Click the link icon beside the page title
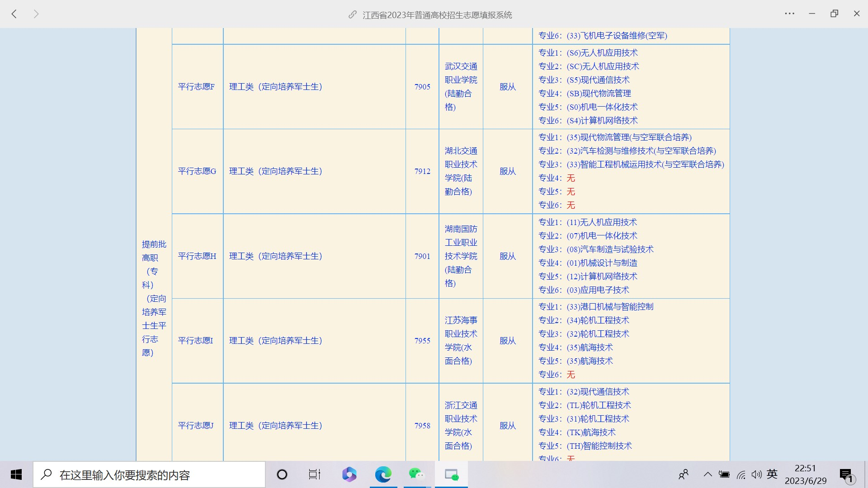868x488 pixels. [352, 14]
